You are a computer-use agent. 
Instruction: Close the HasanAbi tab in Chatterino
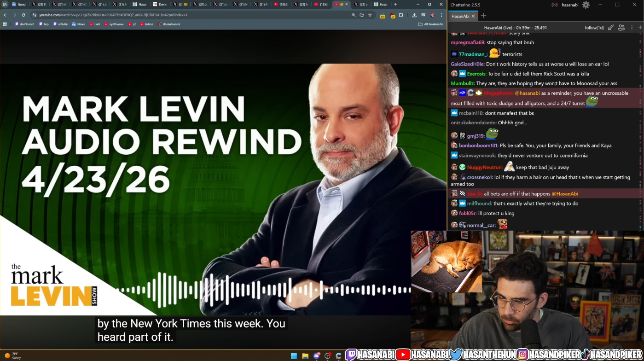pos(473,16)
